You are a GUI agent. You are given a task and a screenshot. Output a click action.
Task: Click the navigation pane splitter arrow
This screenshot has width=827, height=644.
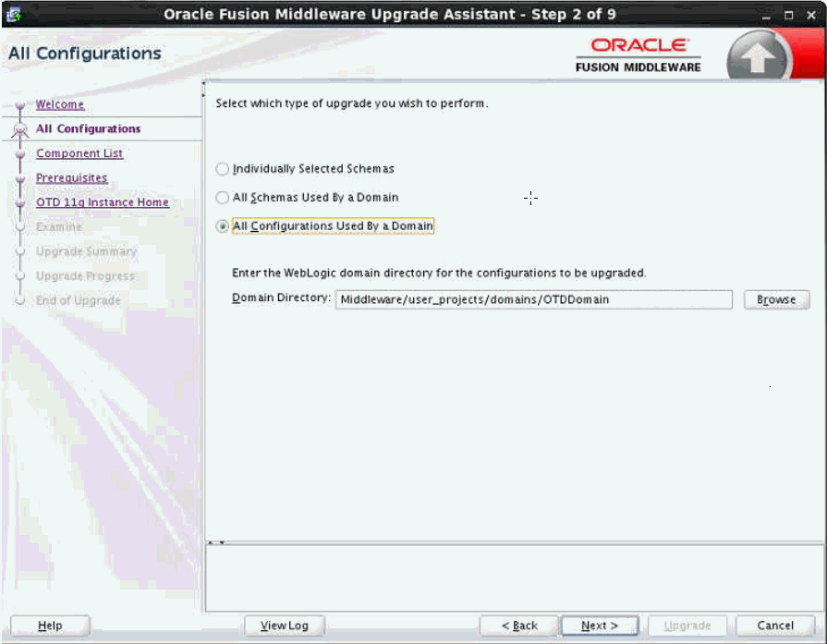click(x=203, y=89)
